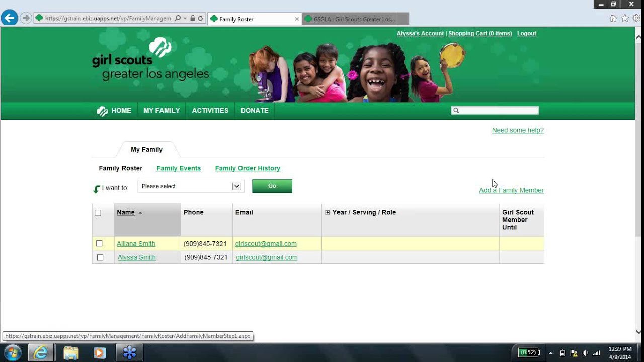The image size is (644, 362).
Task: Click the Add a Family Member link
Action: (511, 190)
